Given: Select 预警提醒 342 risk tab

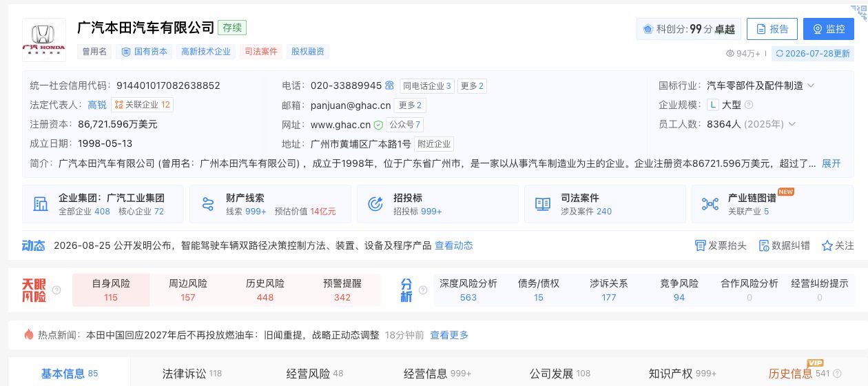Looking at the screenshot, I should (x=342, y=290).
